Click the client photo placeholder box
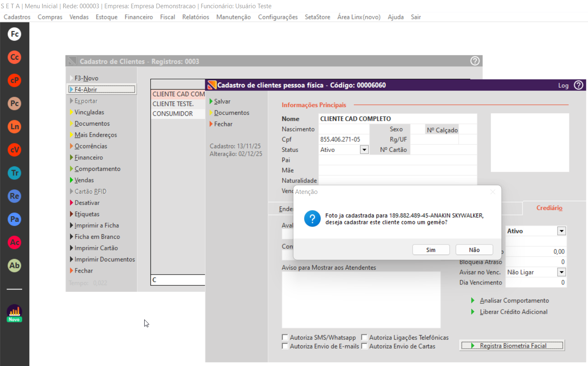 click(x=530, y=142)
